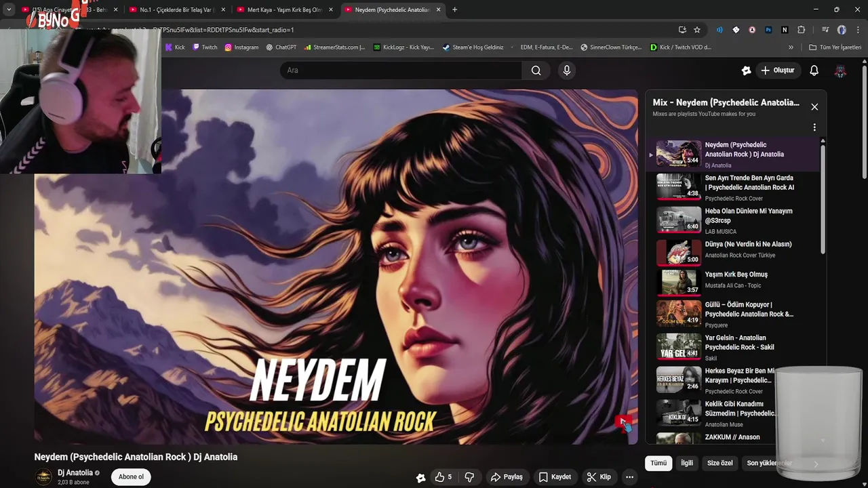Open the Extensions puzzle-piece menu
Image resolution: width=868 pixels, height=488 pixels.
tap(801, 30)
